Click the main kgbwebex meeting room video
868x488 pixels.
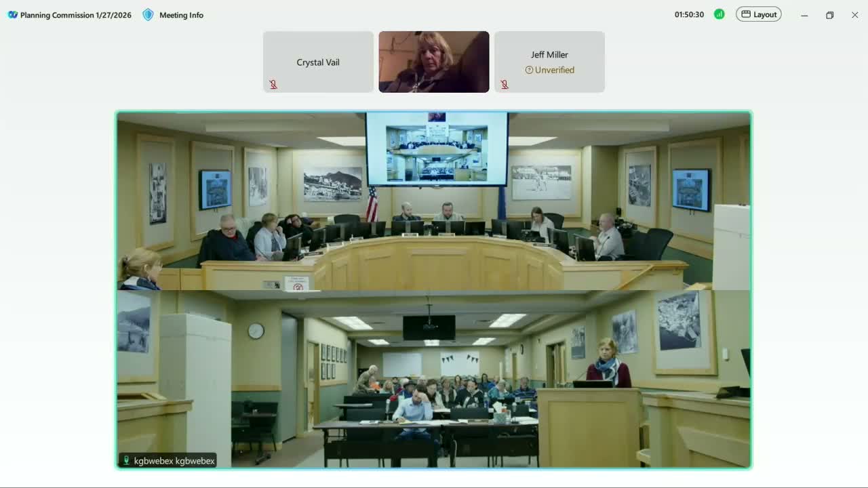434,290
